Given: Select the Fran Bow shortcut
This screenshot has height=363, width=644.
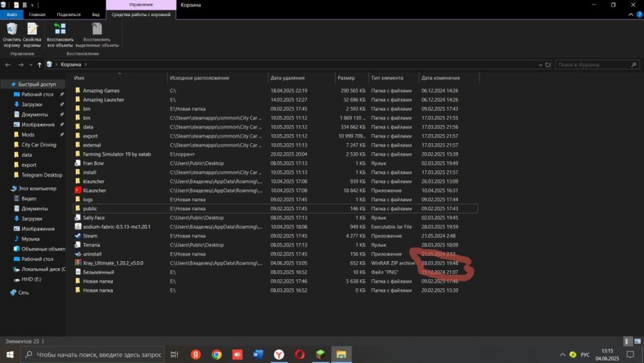Looking at the screenshot, I should tap(93, 163).
